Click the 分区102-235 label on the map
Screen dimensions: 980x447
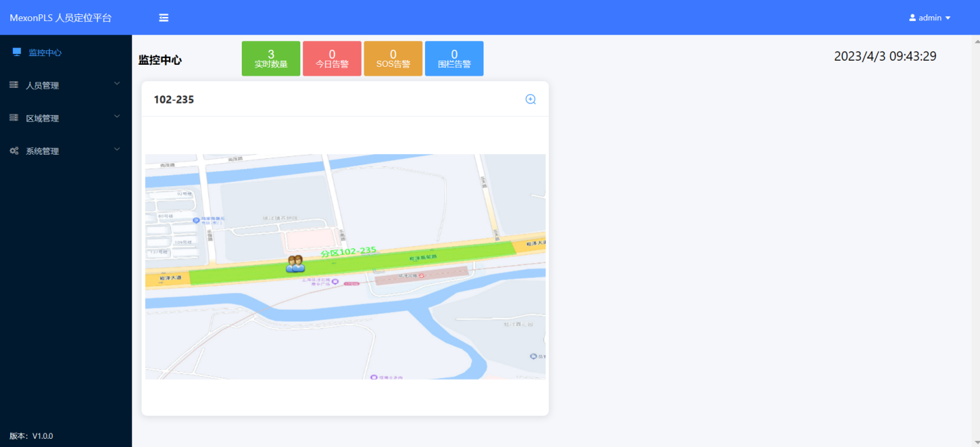pos(349,251)
